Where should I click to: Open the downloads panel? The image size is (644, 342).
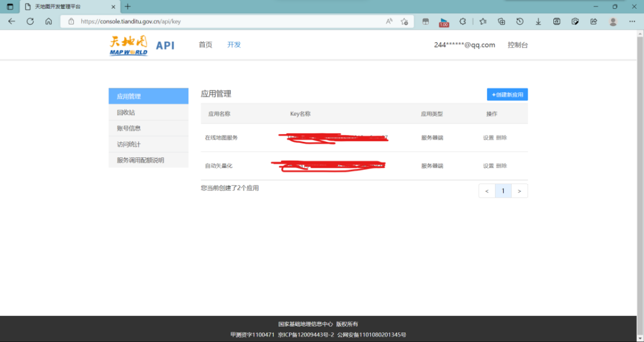pyautogui.click(x=538, y=21)
